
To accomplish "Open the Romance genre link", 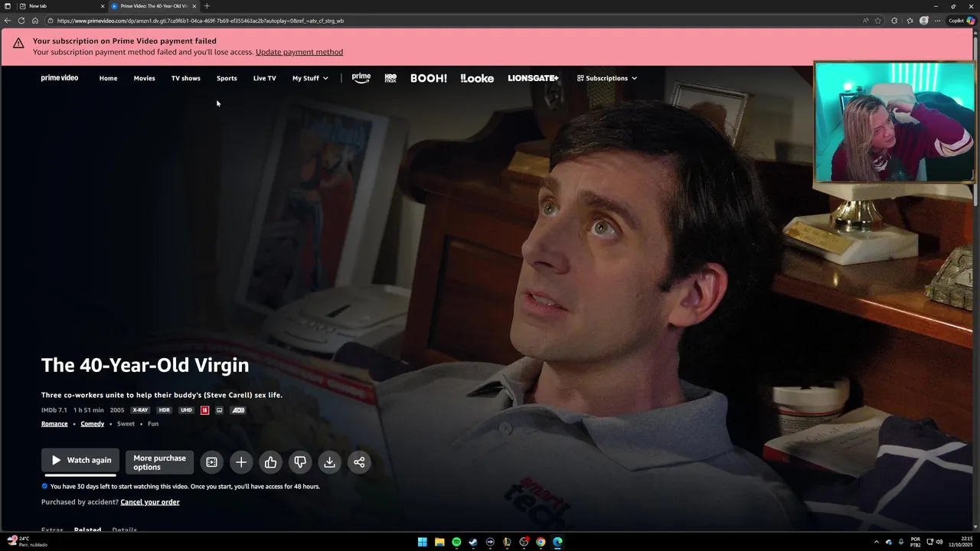I will tap(54, 424).
